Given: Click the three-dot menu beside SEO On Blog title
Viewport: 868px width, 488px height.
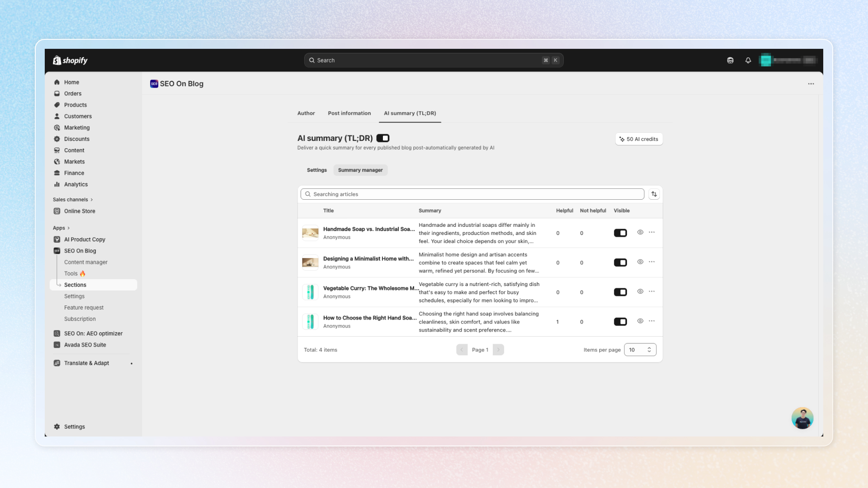Looking at the screenshot, I should coord(811,84).
